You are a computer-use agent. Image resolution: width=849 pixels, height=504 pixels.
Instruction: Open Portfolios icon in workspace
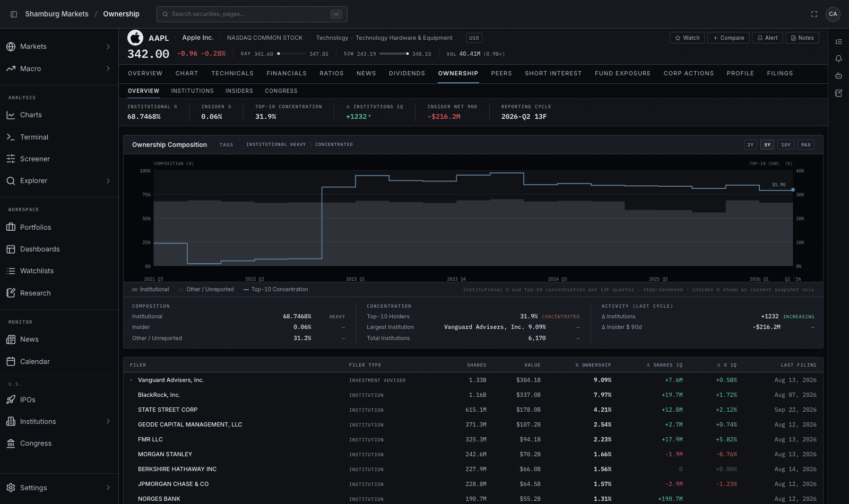11,228
